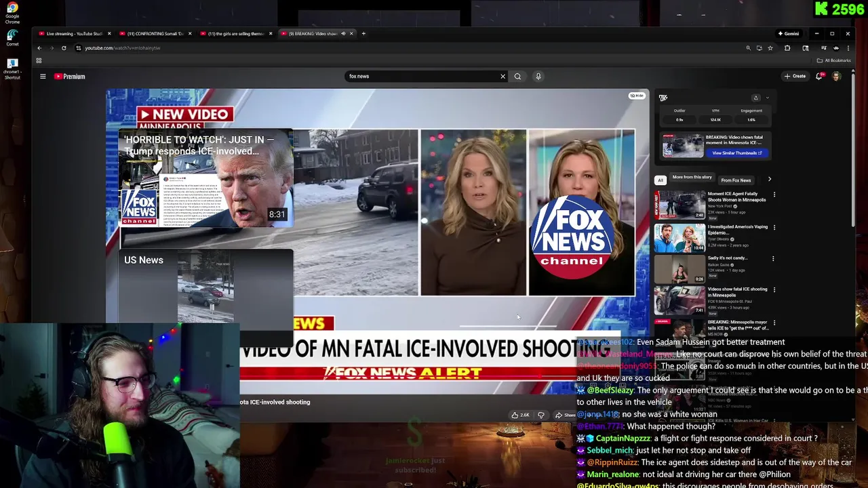
Task: Close the 'CONFRONTING Somali' tab
Action: point(190,33)
